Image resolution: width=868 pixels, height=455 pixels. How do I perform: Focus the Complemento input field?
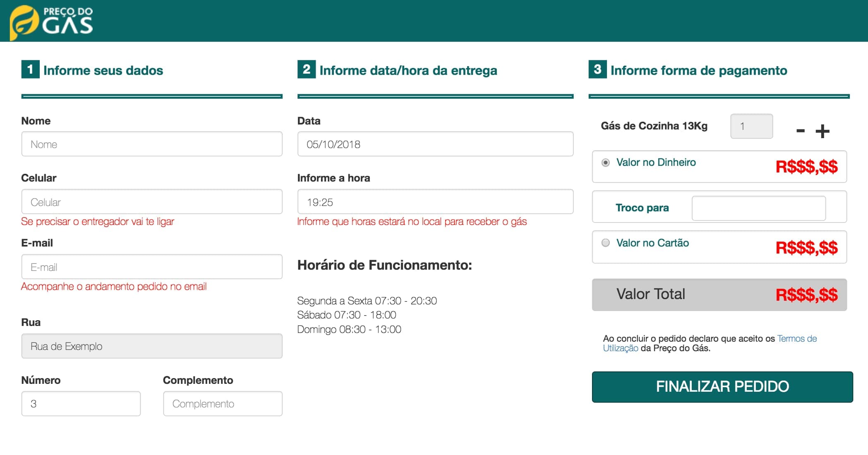223,404
